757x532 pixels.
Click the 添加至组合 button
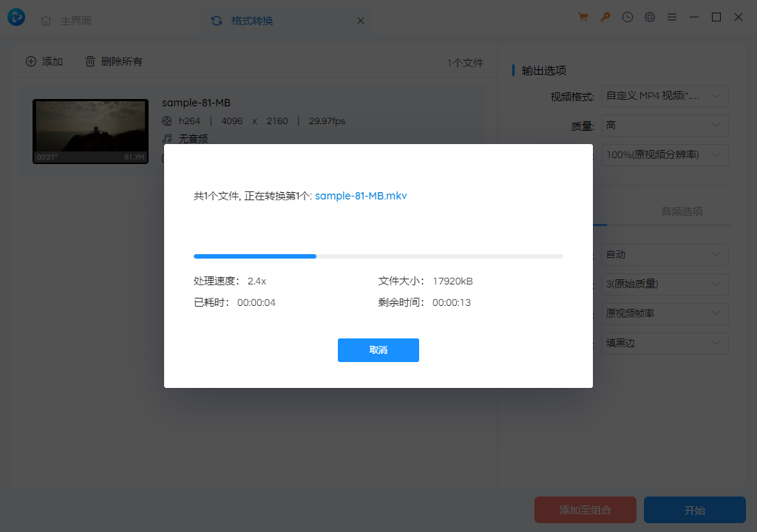[585, 510]
